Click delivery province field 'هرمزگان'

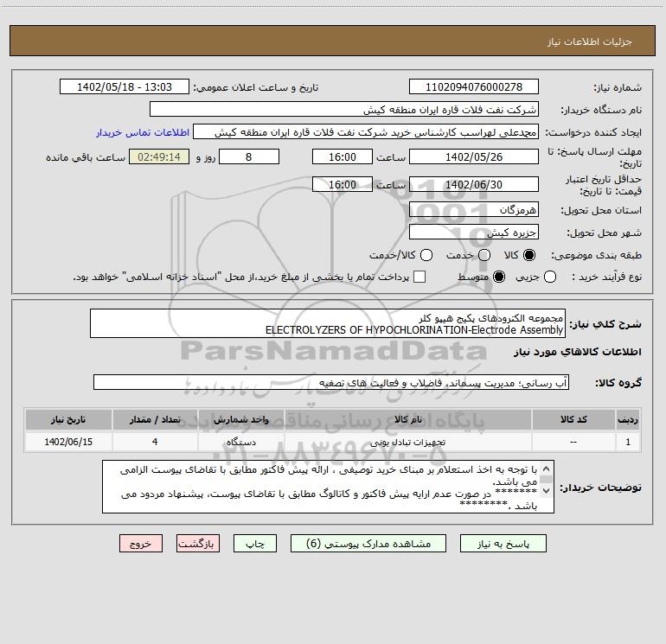point(474,210)
